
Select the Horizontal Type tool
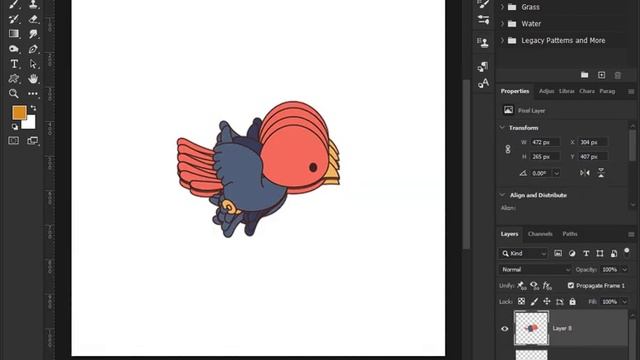tap(14, 64)
